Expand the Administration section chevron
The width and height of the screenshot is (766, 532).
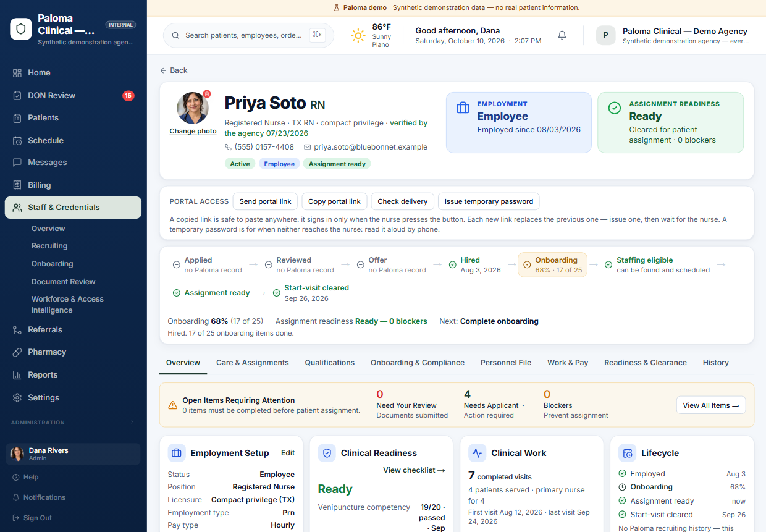click(132, 423)
